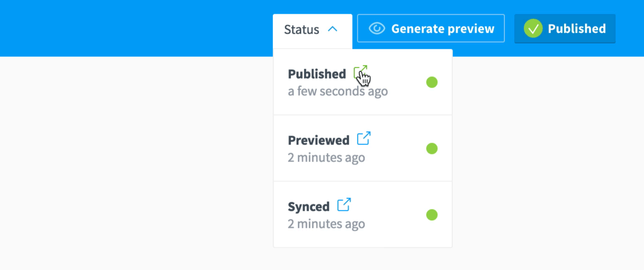Click the eye icon in Generate preview
The width and height of the screenshot is (644, 270).
tap(377, 29)
